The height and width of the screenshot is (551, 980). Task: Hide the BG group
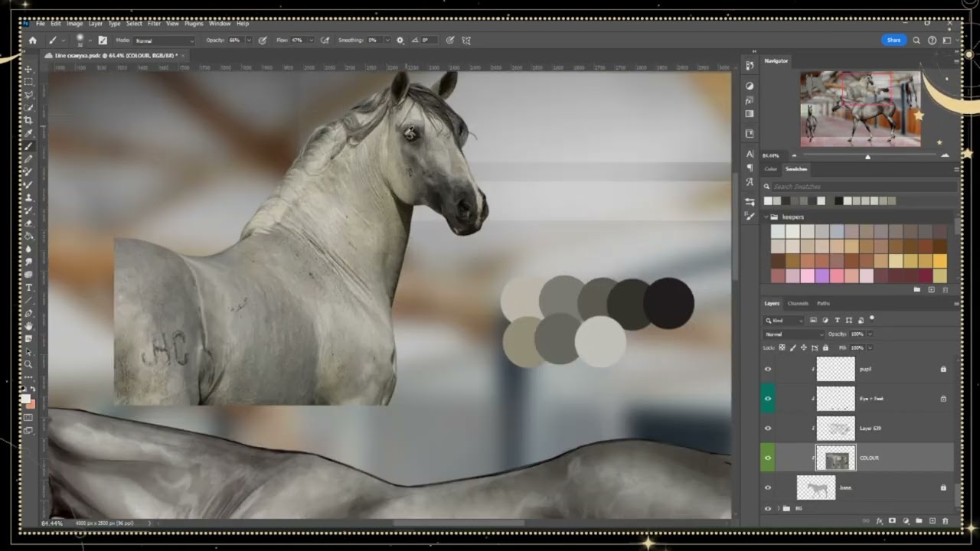coord(768,508)
